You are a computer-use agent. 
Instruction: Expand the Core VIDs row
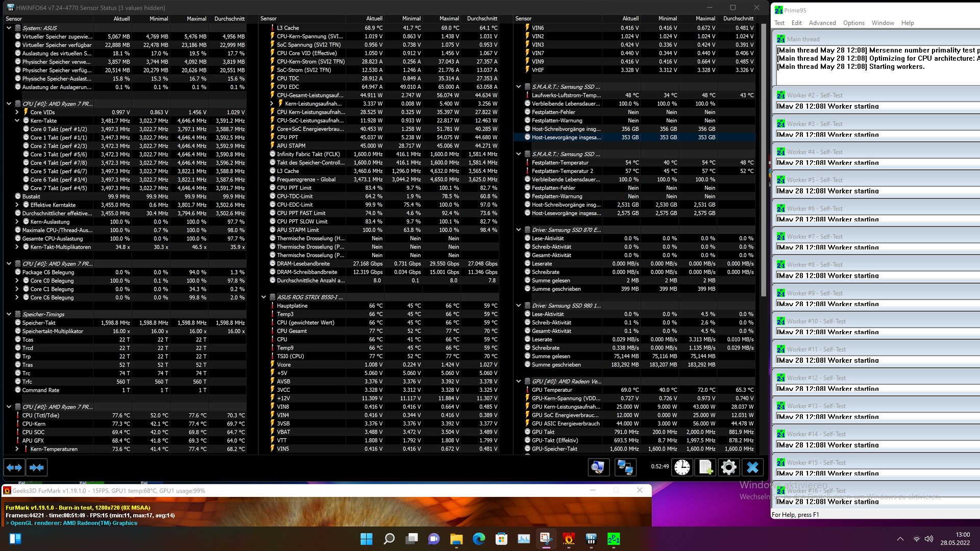(x=17, y=112)
